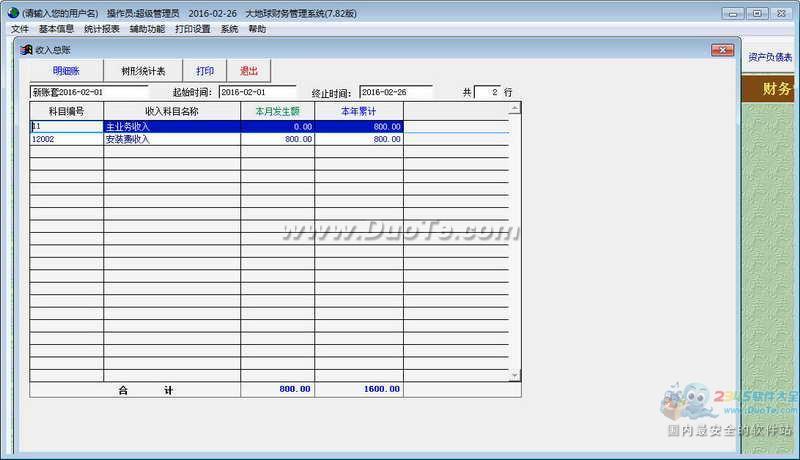
Task: Open the 文件 menu
Action: point(20,29)
